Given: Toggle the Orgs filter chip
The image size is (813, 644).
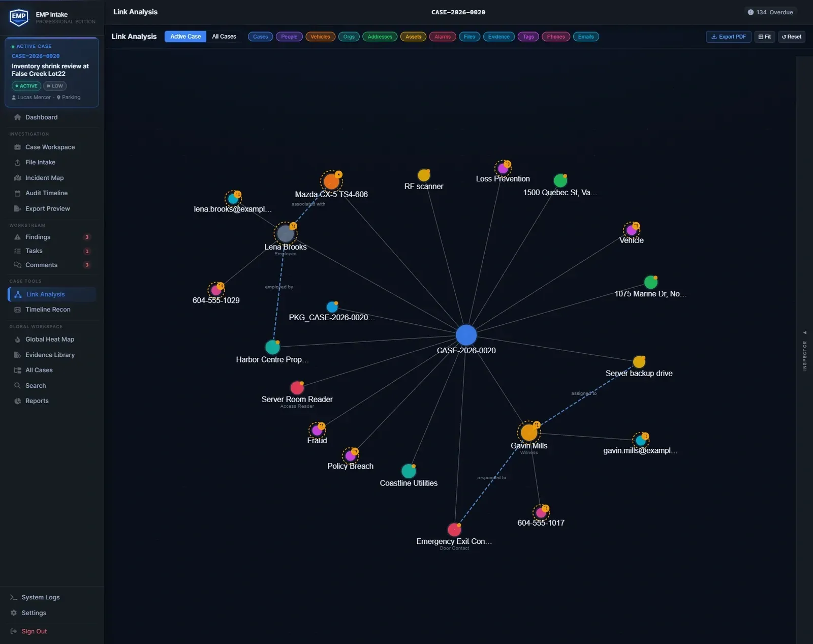Looking at the screenshot, I should [349, 37].
